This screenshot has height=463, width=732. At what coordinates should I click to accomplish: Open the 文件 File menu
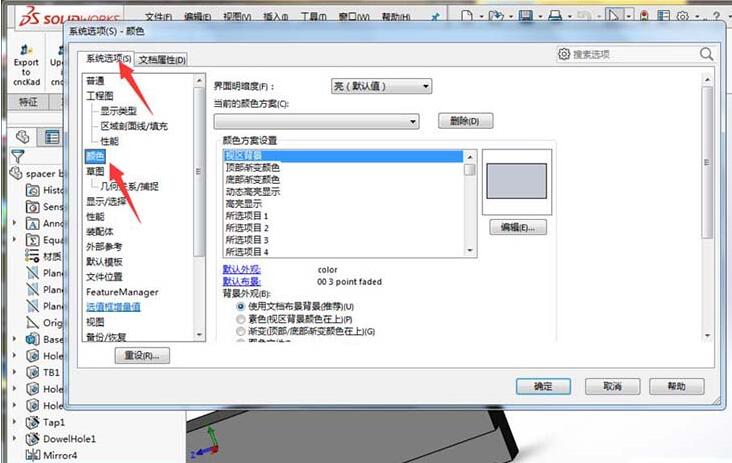[158, 17]
